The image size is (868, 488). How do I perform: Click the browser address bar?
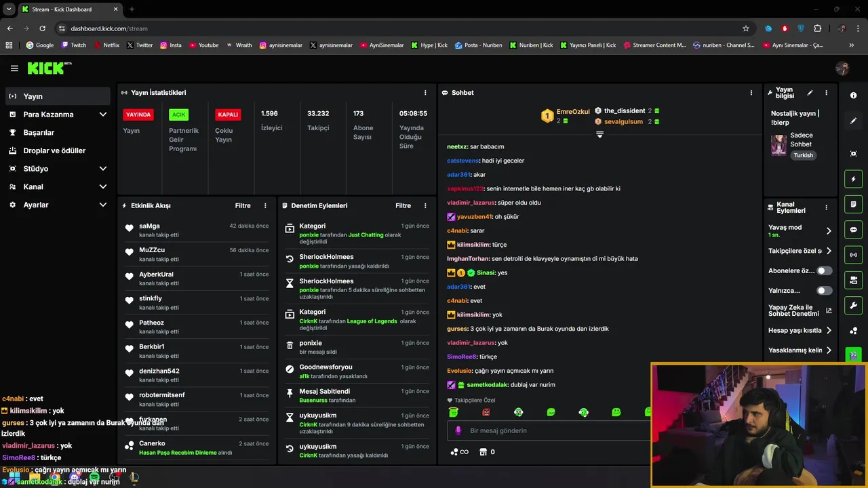[x=400, y=28]
